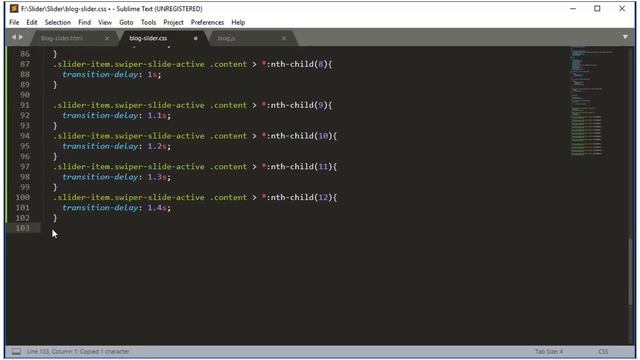Click transition-delay property on line 101
640x360 pixels.
pos(100,208)
